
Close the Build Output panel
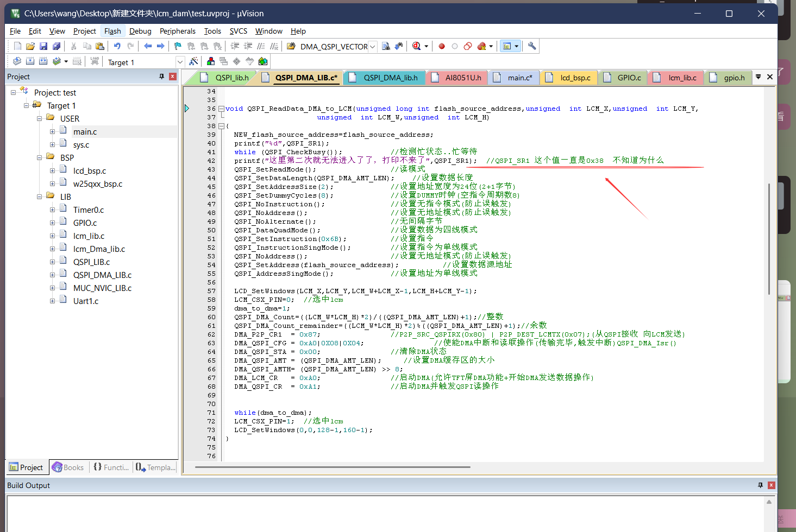coord(772,485)
